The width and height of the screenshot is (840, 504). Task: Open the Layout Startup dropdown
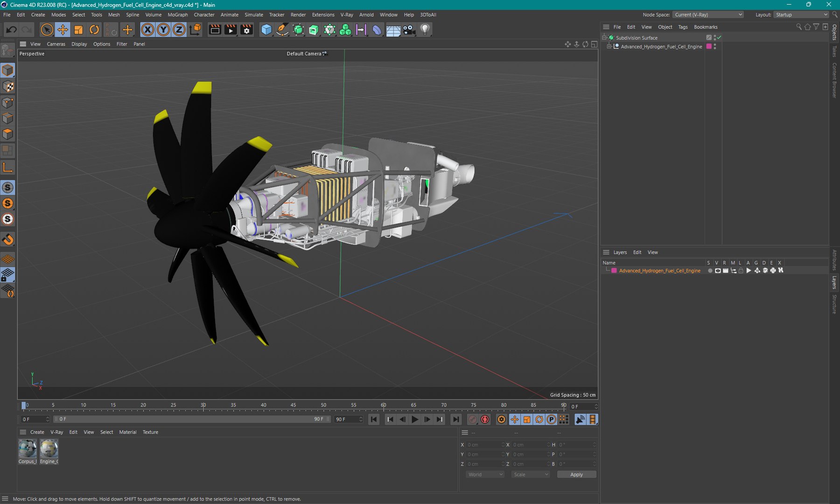pyautogui.click(x=801, y=14)
